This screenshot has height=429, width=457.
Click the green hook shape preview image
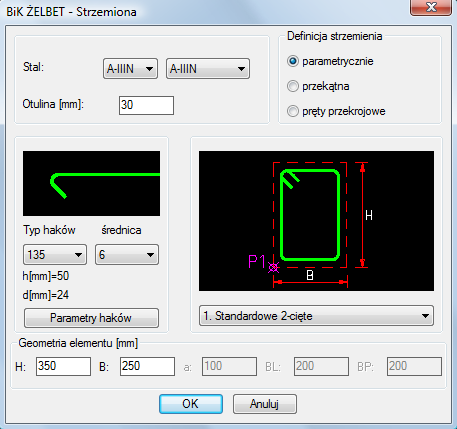pyautogui.click(x=91, y=183)
